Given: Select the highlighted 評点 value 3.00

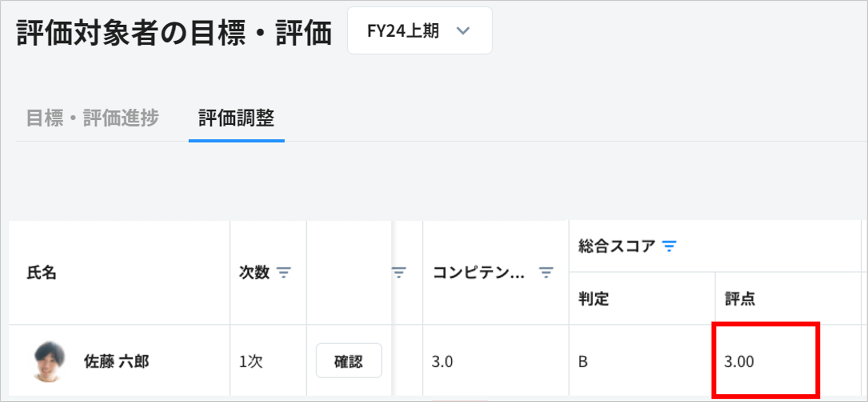Looking at the screenshot, I should click(739, 361).
